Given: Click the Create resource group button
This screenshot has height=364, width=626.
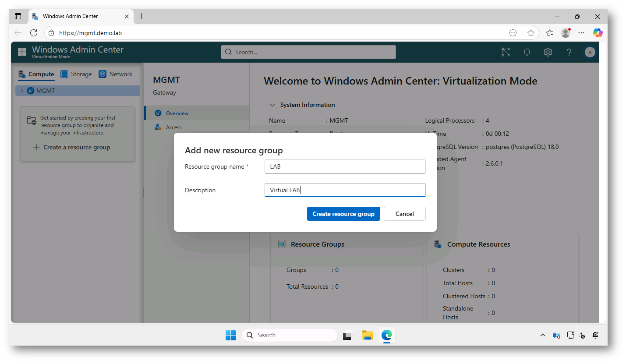Looking at the screenshot, I should pyautogui.click(x=343, y=214).
